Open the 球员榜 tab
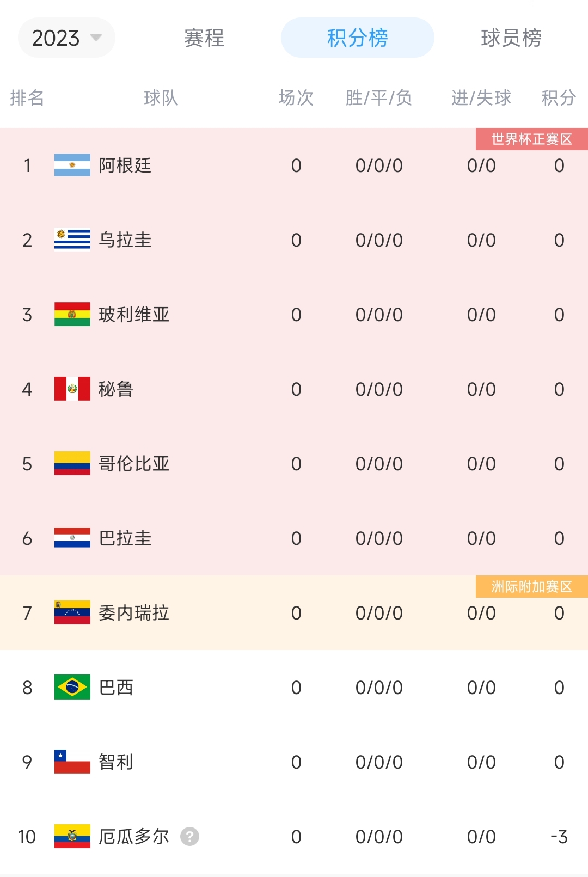The image size is (588, 877). pyautogui.click(x=511, y=38)
